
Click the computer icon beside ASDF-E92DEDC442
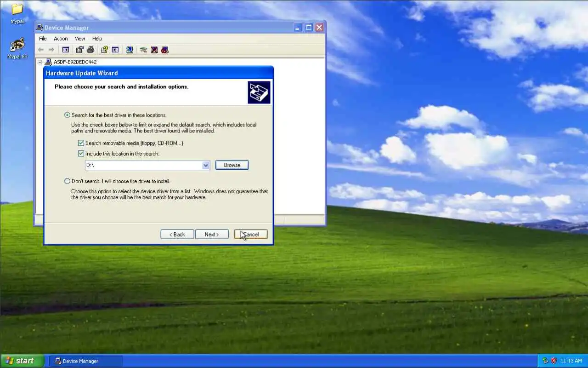[48, 62]
